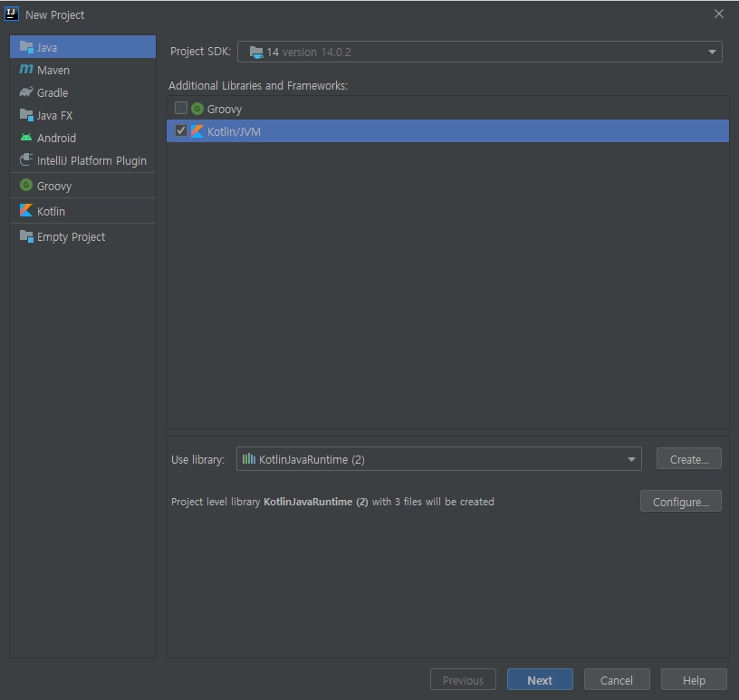Select Kotlin project type in sidebar
The height and width of the screenshot is (700, 739).
coord(83,211)
